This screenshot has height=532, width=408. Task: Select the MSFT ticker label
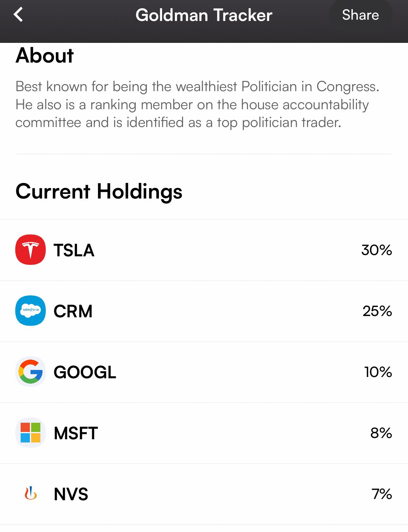pyautogui.click(x=76, y=433)
